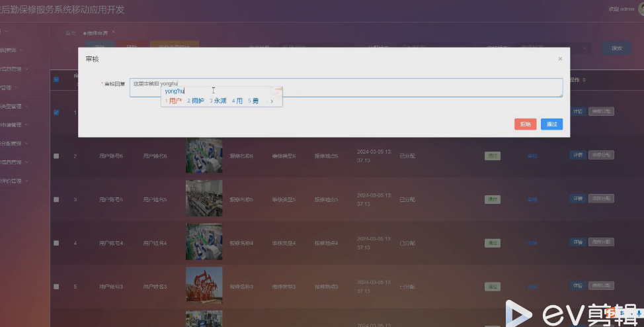644x327 pixels.
Task: Open the red pumpjack thumbnail in row 5
Action: 204,285
